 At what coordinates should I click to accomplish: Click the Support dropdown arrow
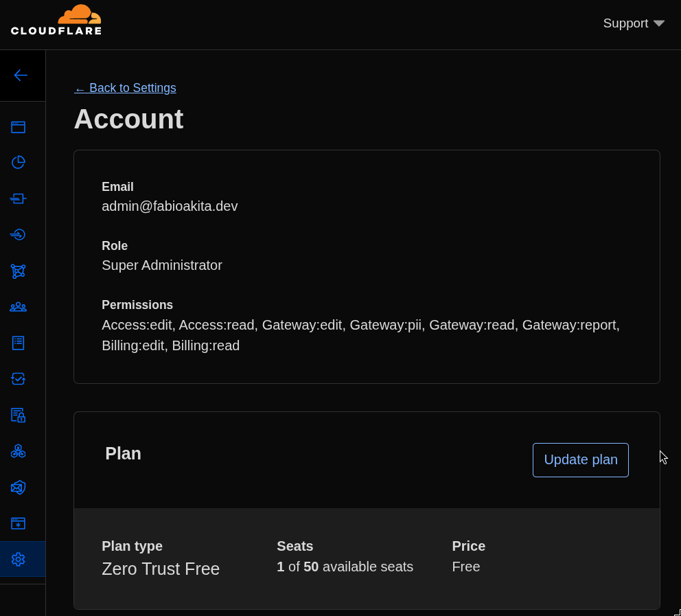pos(659,23)
